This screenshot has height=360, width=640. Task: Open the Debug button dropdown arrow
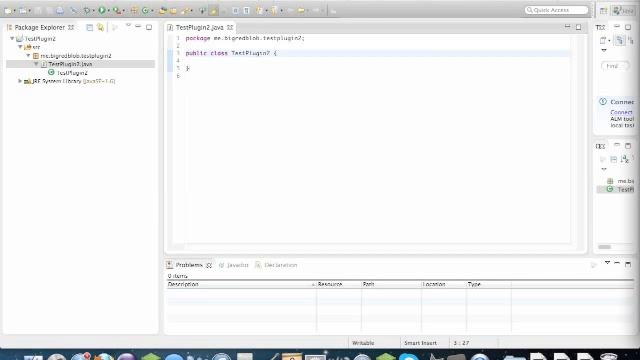point(93,11)
